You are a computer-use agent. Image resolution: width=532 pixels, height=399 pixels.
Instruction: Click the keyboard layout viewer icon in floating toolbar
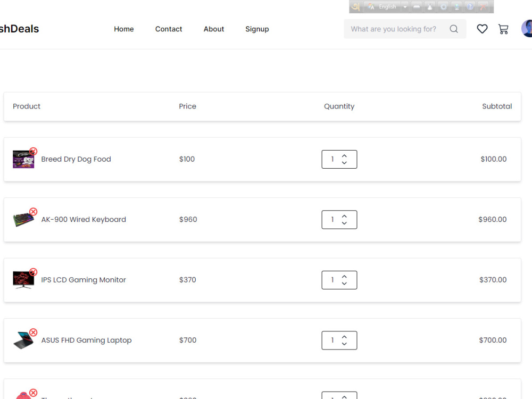(417, 7)
